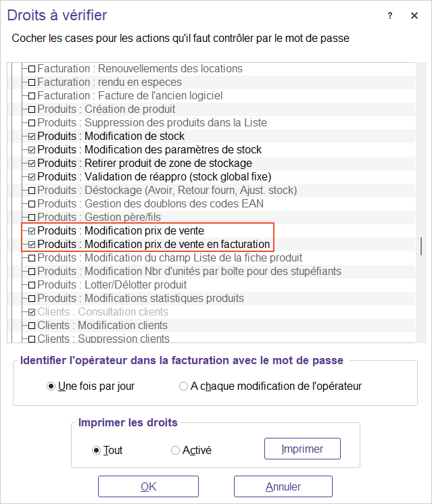Select Clients : Modification clients row

click(x=102, y=326)
